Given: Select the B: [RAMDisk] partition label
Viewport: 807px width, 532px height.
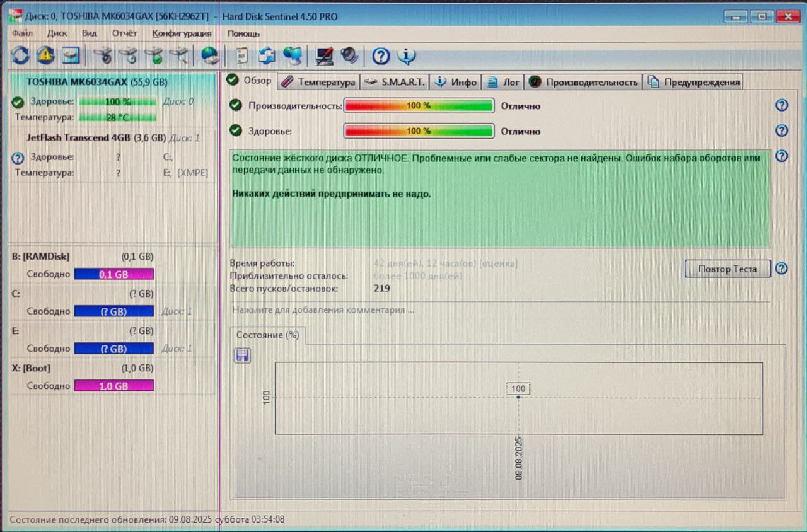Looking at the screenshot, I should (x=41, y=257).
